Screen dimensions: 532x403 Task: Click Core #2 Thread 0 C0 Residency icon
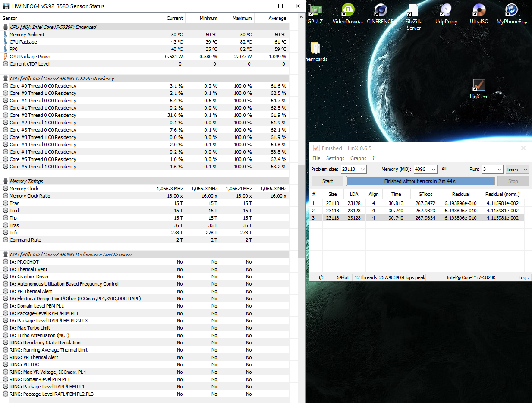click(6, 115)
